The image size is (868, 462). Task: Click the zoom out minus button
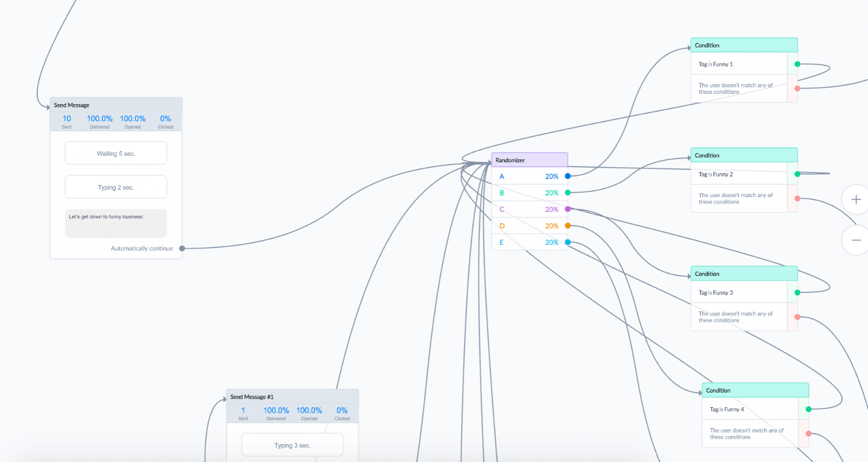click(856, 239)
